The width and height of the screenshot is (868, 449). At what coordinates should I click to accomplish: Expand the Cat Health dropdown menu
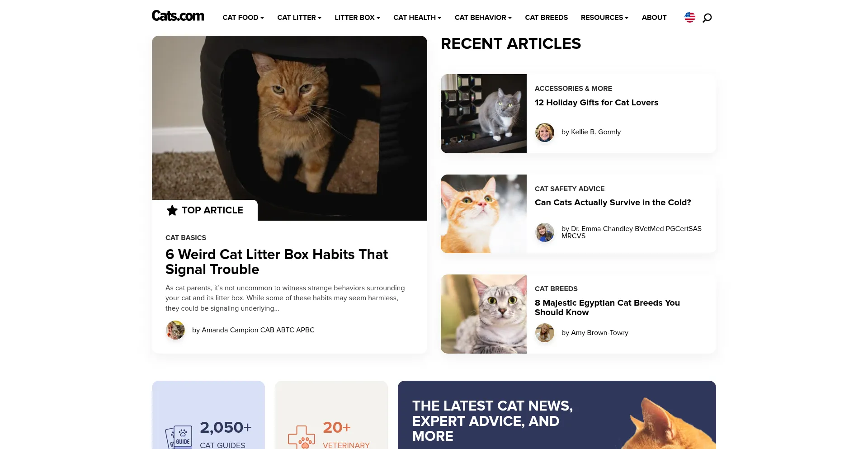(417, 17)
